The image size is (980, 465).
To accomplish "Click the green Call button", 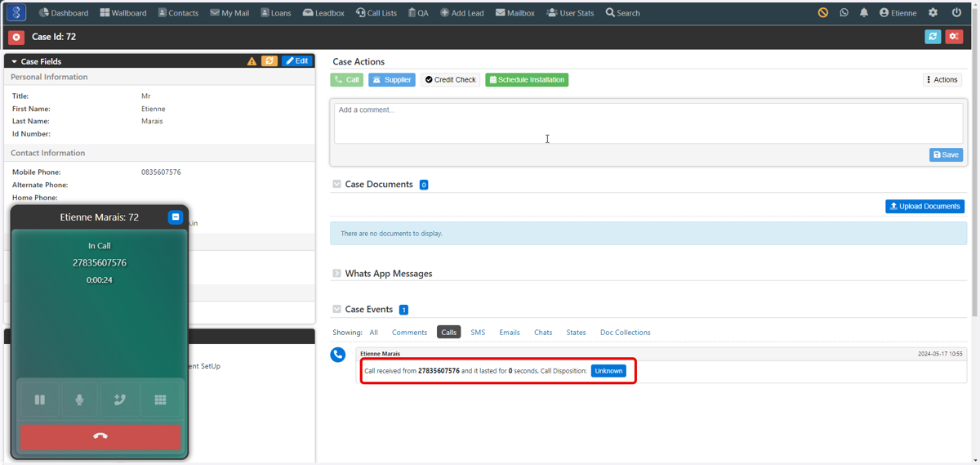I will (x=346, y=80).
